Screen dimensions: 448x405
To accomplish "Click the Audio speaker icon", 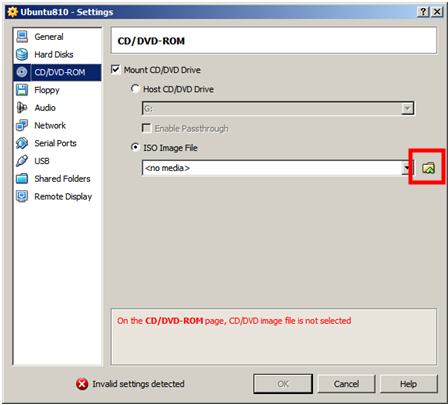I will click(22, 108).
